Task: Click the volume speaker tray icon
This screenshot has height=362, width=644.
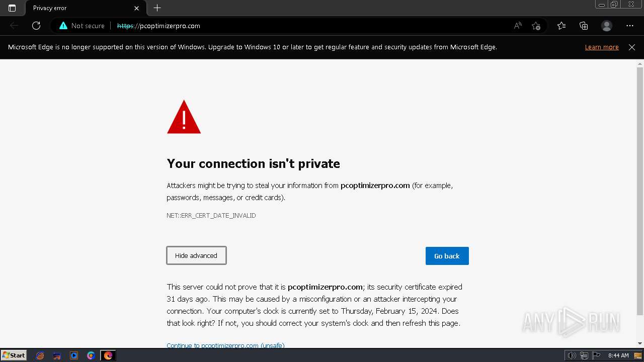Action: point(572,356)
